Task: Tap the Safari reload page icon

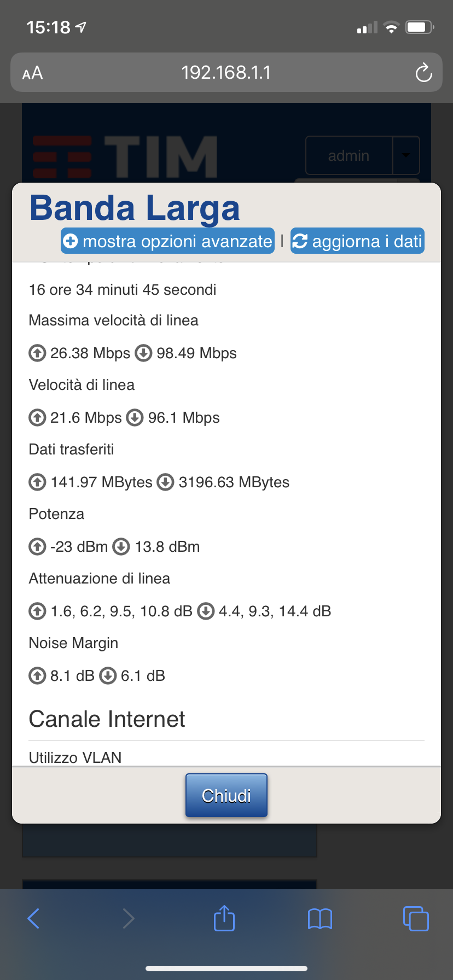Action: point(423,72)
